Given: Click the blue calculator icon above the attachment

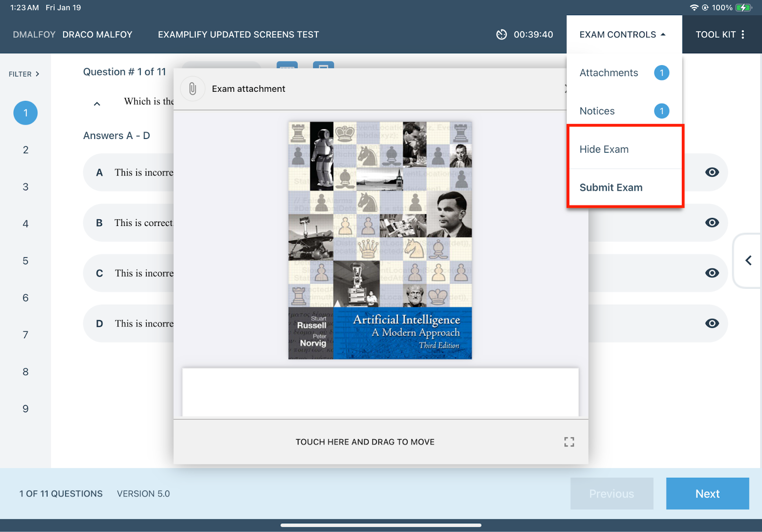Looking at the screenshot, I should click(x=287, y=65).
